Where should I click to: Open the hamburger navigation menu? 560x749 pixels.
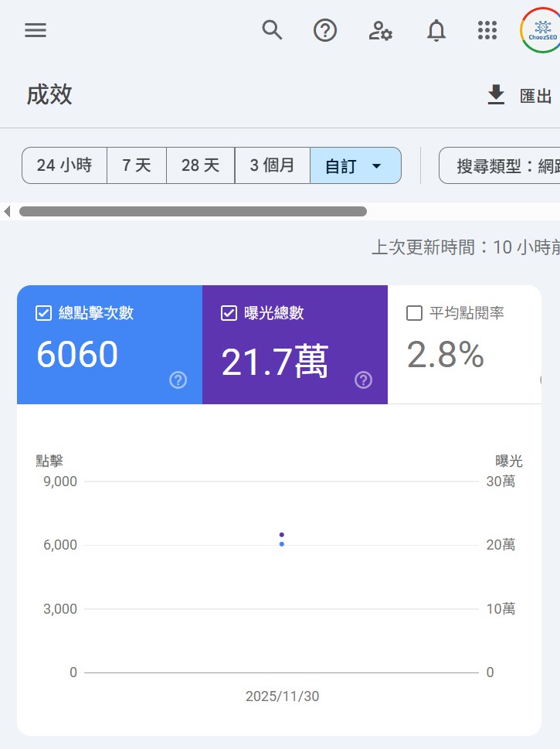click(x=36, y=30)
